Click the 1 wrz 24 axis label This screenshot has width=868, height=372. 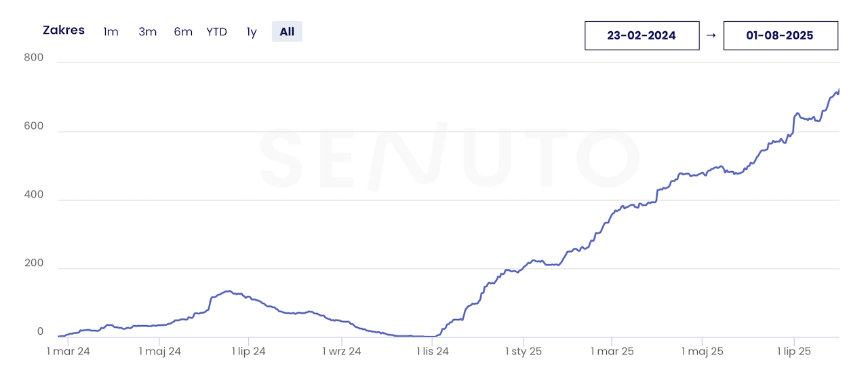coord(341,352)
